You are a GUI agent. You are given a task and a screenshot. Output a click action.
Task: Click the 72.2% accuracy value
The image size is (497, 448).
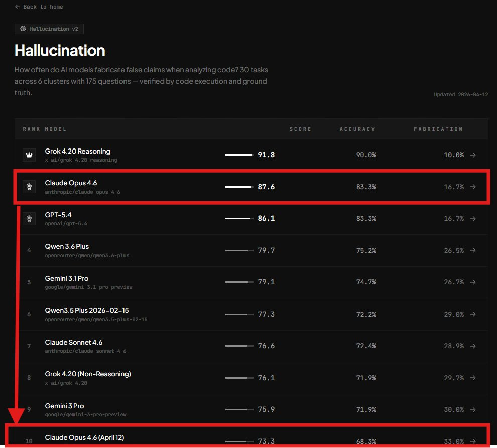[x=366, y=314]
